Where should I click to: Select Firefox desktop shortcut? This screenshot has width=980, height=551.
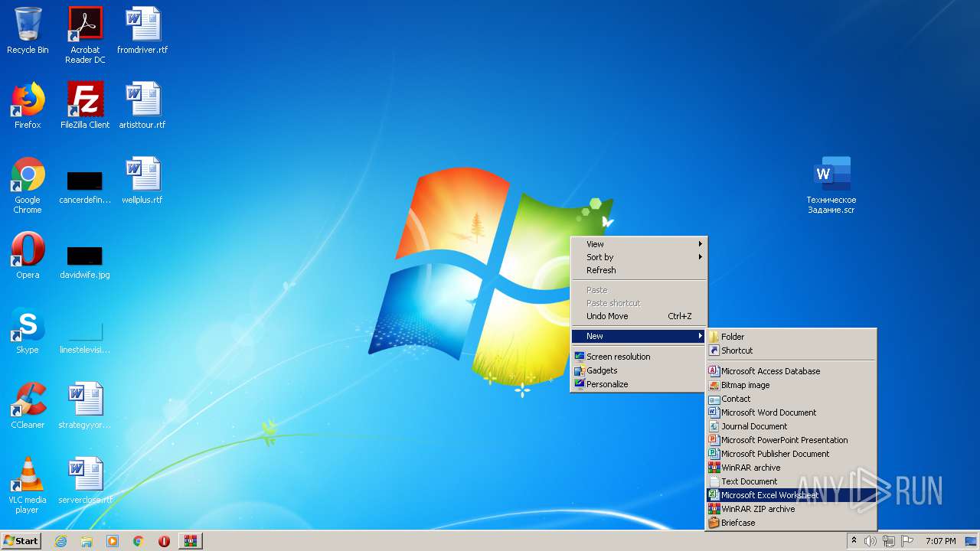(28, 106)
